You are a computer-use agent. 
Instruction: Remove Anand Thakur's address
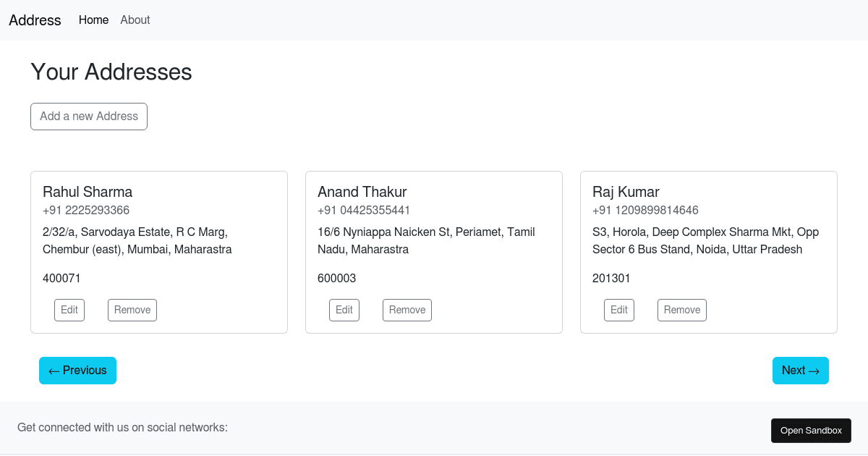[x=407, y=310]
